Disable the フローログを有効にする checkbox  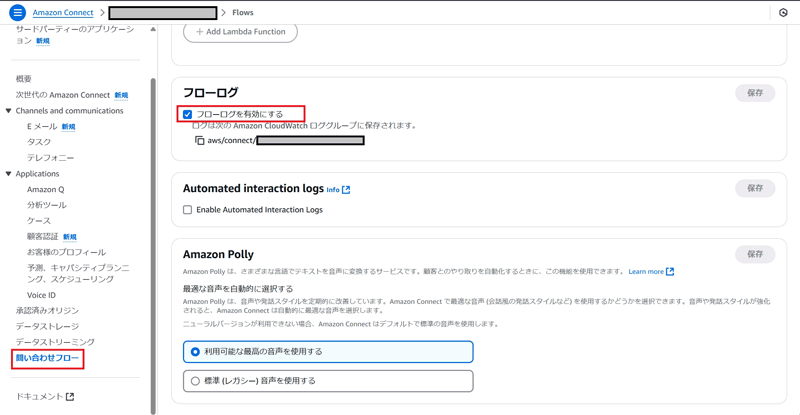tap(188, 114)
